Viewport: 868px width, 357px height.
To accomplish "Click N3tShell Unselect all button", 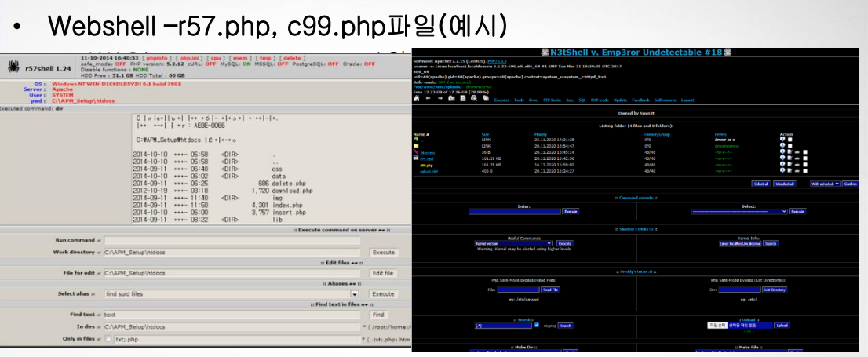I will pyautogui.click(x=784, y=183).
